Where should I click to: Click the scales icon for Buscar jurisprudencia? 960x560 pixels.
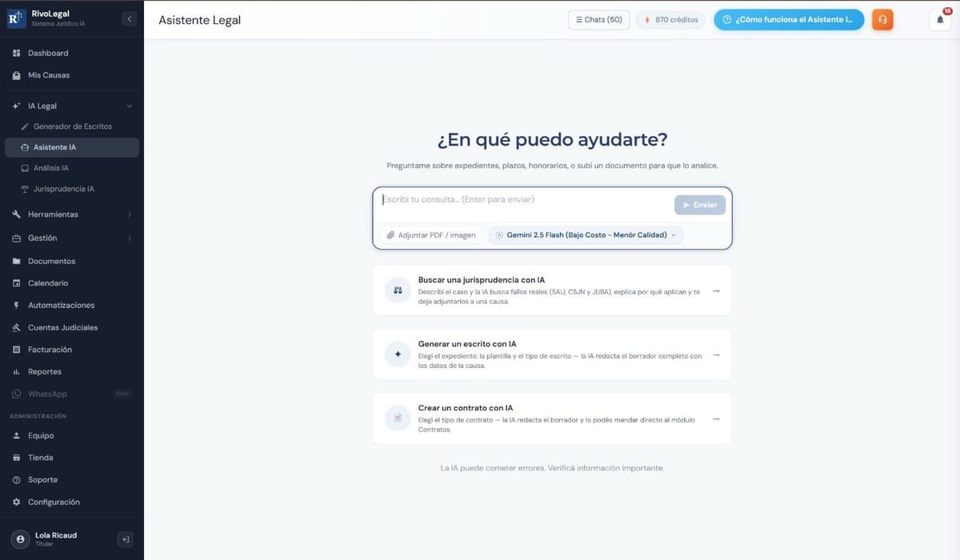398,290
